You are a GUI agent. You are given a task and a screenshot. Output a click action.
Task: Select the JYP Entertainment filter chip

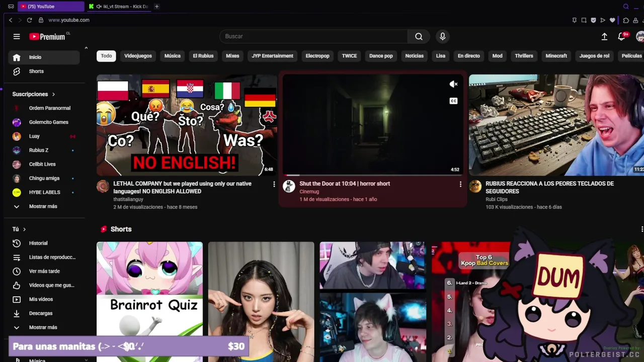click(x=272, y=56)
